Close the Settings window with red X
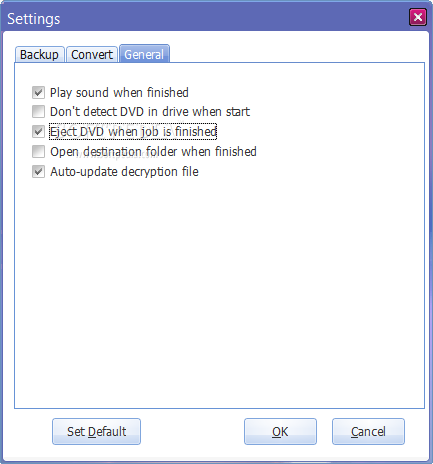433x464 pixels. click(418, 17)
